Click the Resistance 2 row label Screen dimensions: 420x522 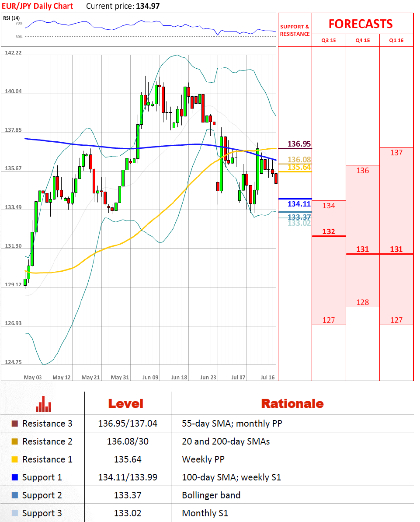[x=47, y=441]
